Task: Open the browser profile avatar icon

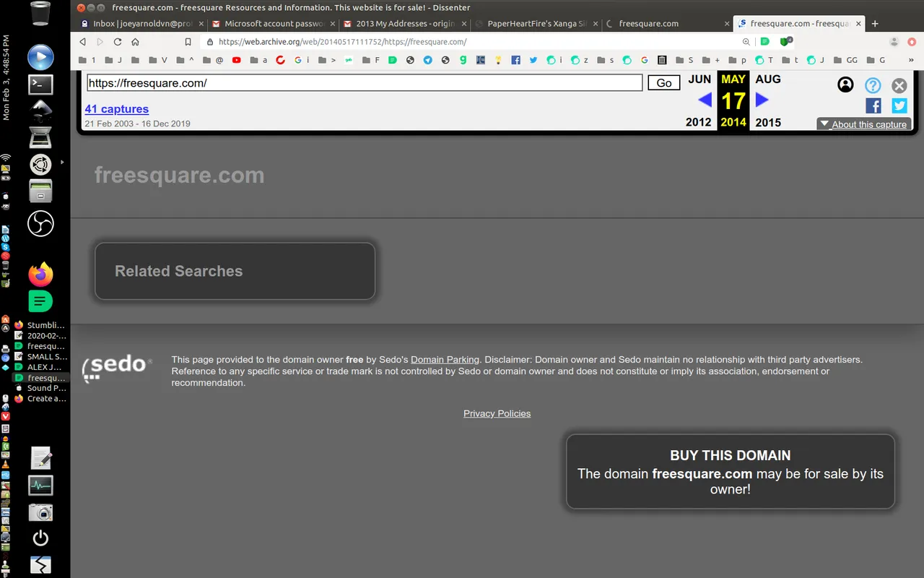Action: click(894, 42)
